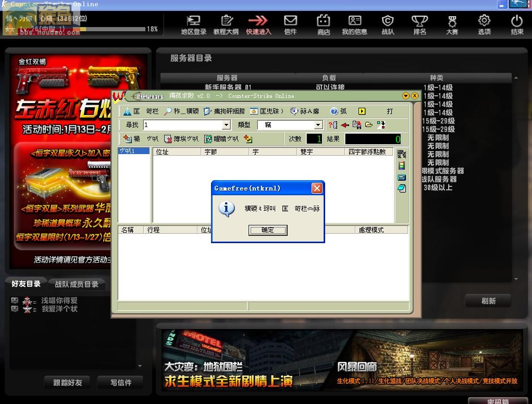Click the blue mountain icon in tool toolbar
Viewport: 532px width, 404px height.
tap(127, 111)
